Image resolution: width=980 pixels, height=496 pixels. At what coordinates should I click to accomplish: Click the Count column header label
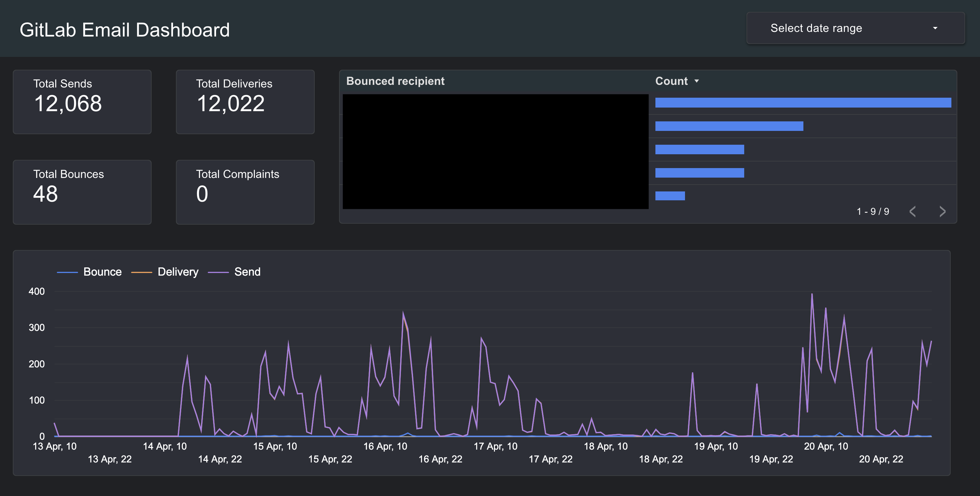click(672, 81)
